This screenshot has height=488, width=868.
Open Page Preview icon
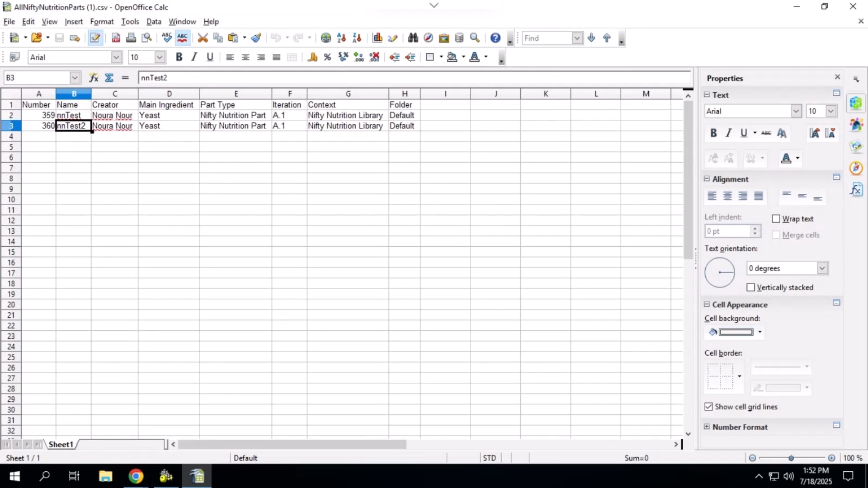(x=146, y=38)
